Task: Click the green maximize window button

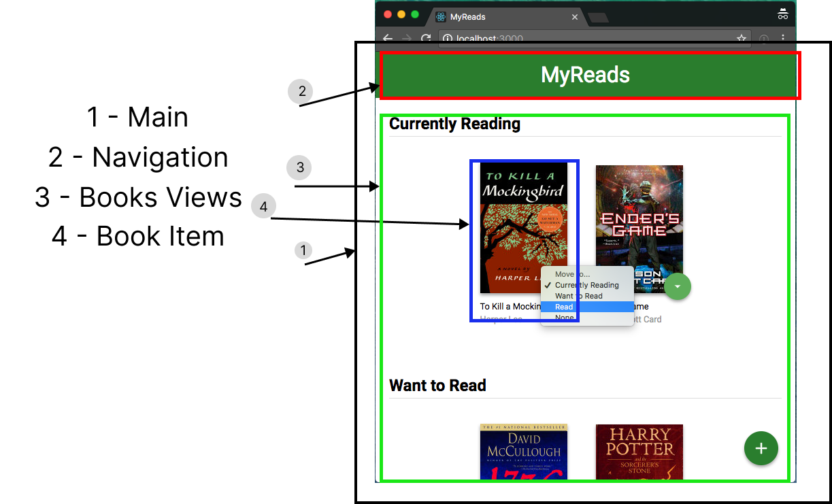Action: [x=415, y=14]
